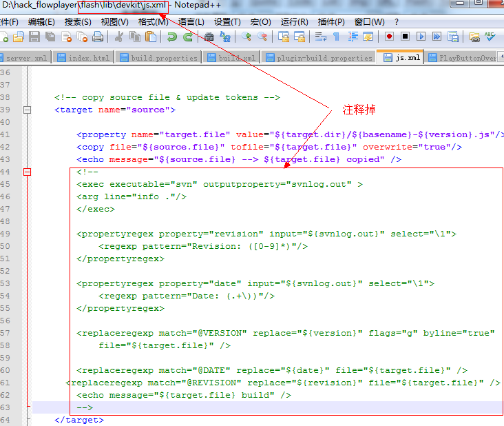The image size is (504, 426).
Task: Click the @DATE replaceregexp line
Action: pyautogui.click(x=272, y=370)
